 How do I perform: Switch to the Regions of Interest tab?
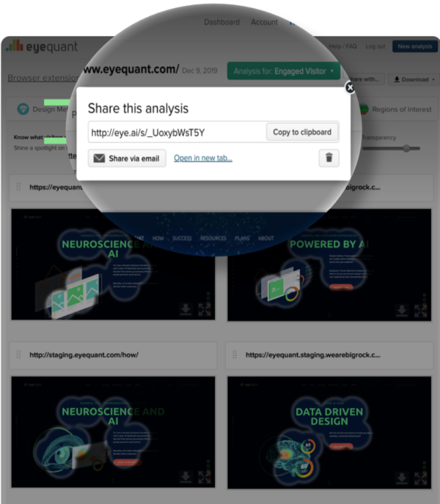[x=402, y=109]
